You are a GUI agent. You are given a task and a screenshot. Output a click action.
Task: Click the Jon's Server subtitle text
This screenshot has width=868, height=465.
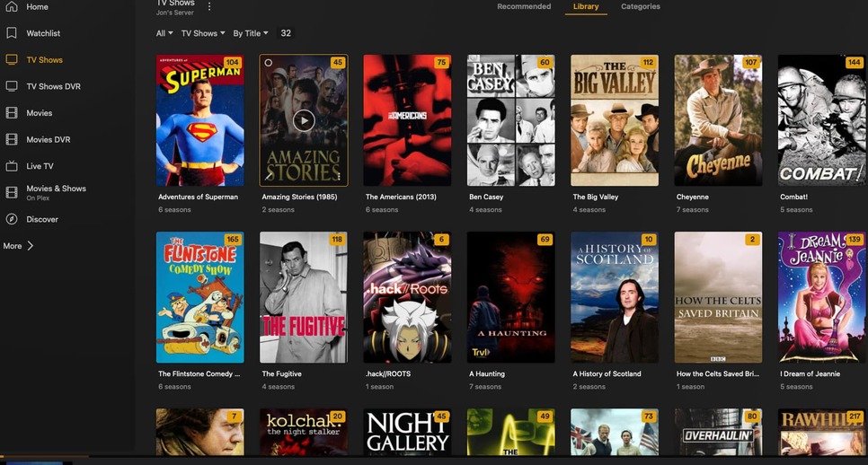(x=174, y=13)
